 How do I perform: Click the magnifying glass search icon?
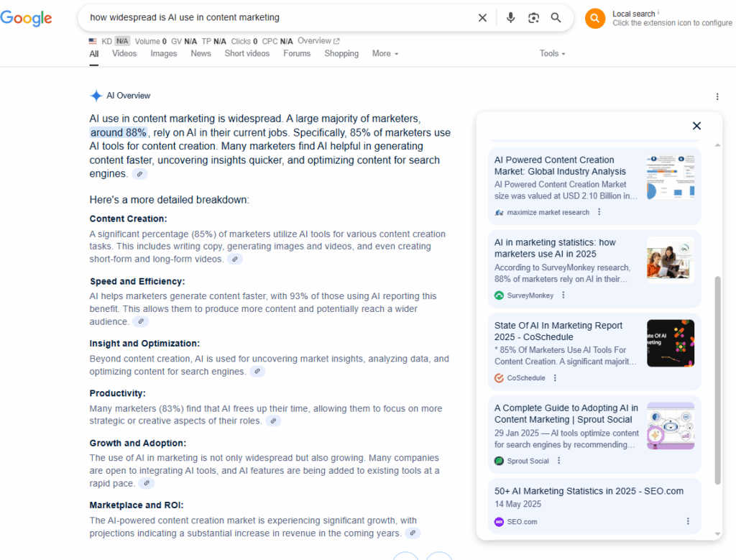(556, 18)
